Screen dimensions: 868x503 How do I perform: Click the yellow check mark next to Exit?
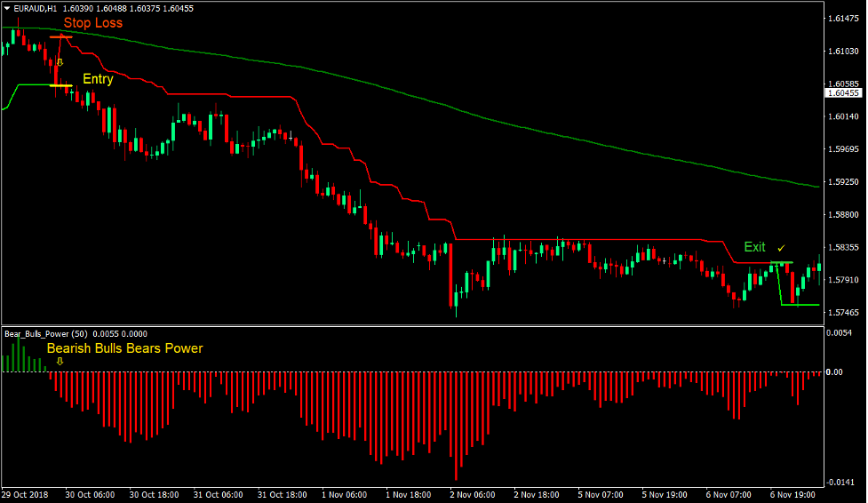[781, 248]
